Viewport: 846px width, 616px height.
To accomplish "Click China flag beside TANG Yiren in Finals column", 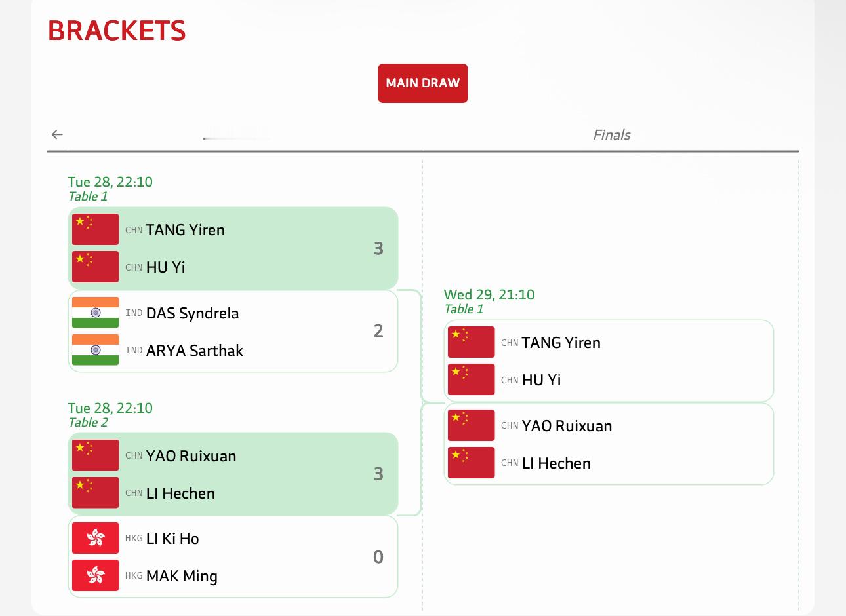I will tap(471, 342).
